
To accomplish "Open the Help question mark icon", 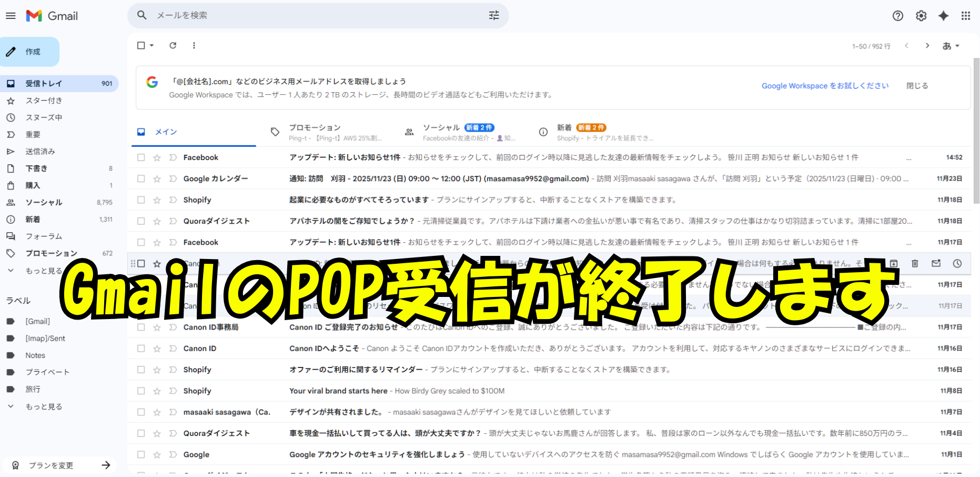I will coord(897,16).
